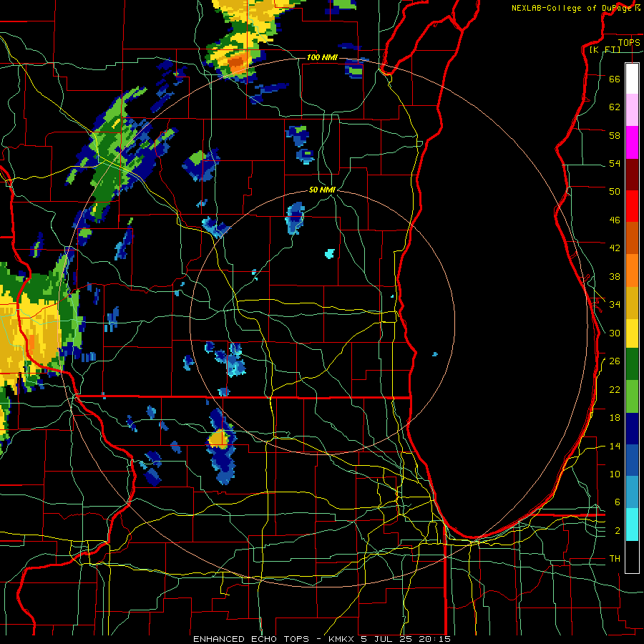Click the 58 scale label
This screenshot has width=644, height=644.
click(x=615, y=135)
